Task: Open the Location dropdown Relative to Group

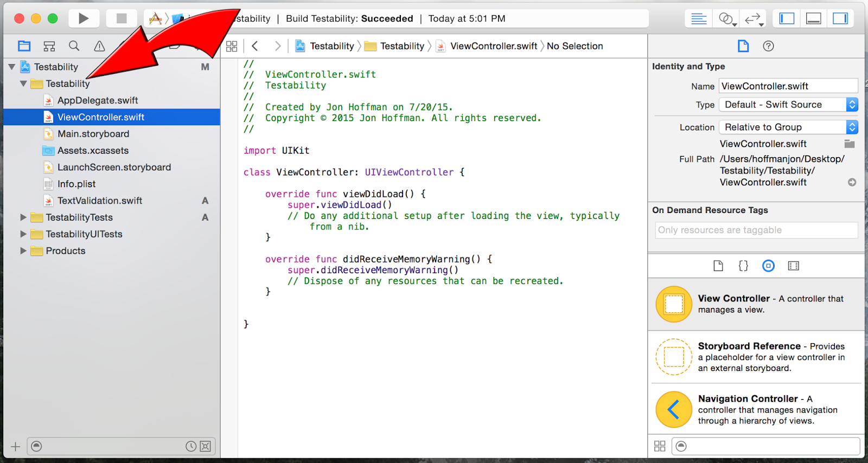Action: pos(788,127)
